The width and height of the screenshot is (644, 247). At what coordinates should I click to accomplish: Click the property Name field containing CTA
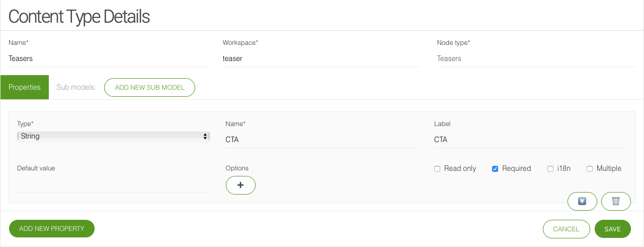click(321, 140)
